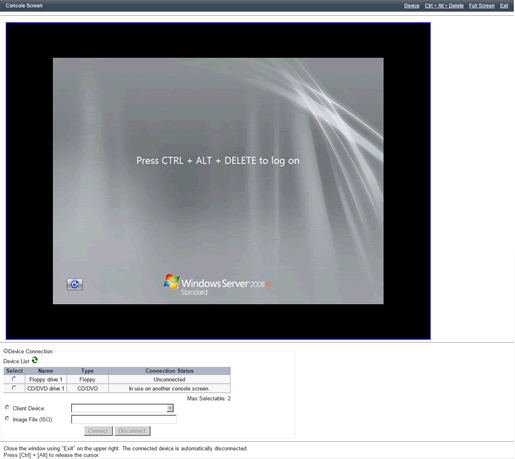The image size is (515, 459).
Task: Click the 'Floppy drive 1' name cell
Action: pyautogui.click(x=46, y=379)
